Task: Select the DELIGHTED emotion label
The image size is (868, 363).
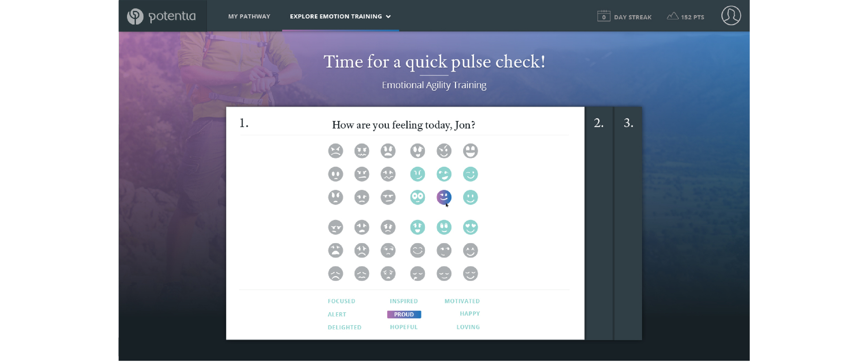Action: click(x=344, y=327)
